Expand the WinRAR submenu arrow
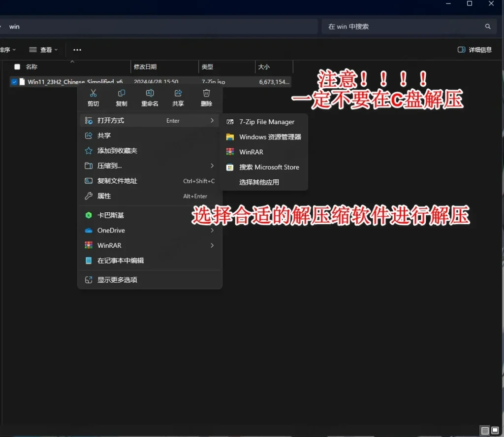 pyautogui.click(x=212, y=245)
